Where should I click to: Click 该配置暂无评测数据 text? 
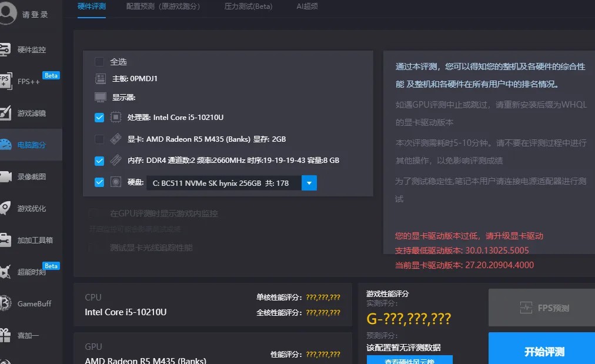(403, 348)
